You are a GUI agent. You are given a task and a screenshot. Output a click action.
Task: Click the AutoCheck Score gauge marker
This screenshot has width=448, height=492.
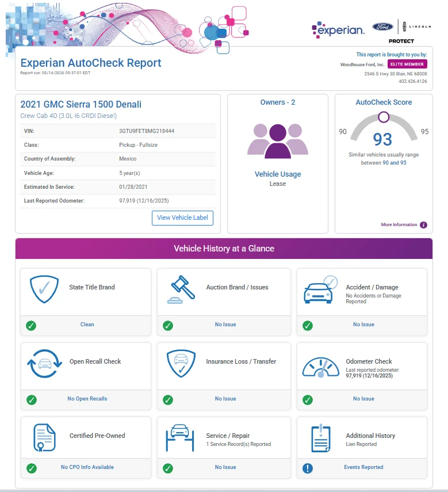[x=384, y=117]
